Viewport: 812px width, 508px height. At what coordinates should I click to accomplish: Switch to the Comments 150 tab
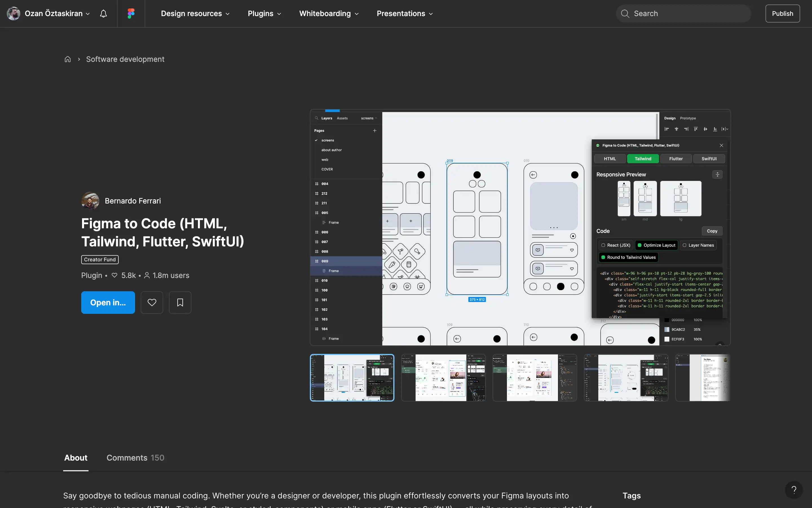coord(135,458)
